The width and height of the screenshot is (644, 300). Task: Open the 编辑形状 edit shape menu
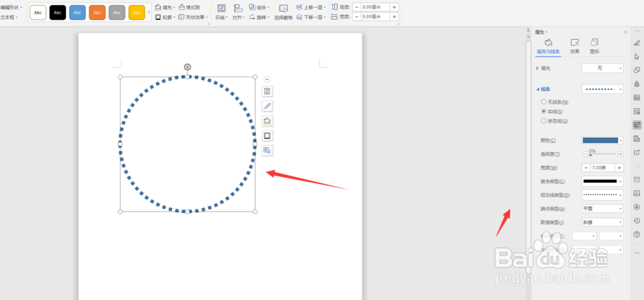11,7
